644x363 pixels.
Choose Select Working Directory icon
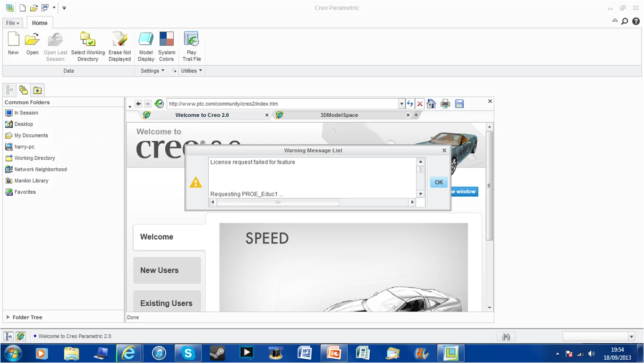tap(88, 39)
